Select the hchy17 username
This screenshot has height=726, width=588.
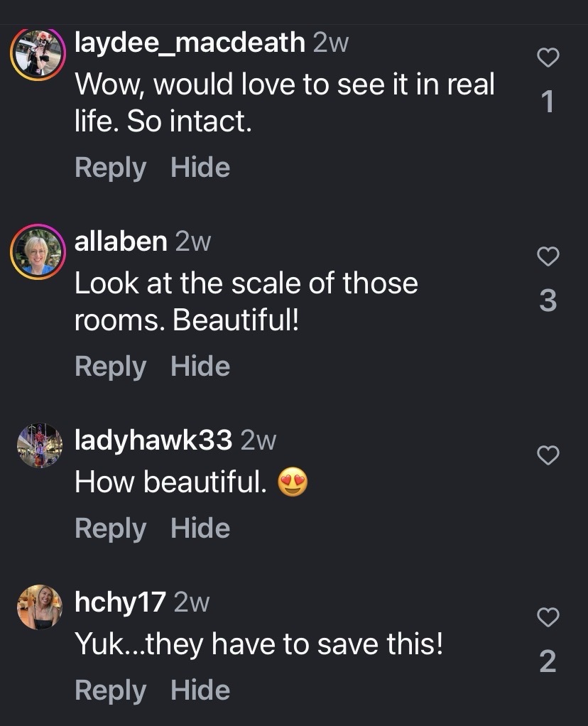[x=120, y=603]
